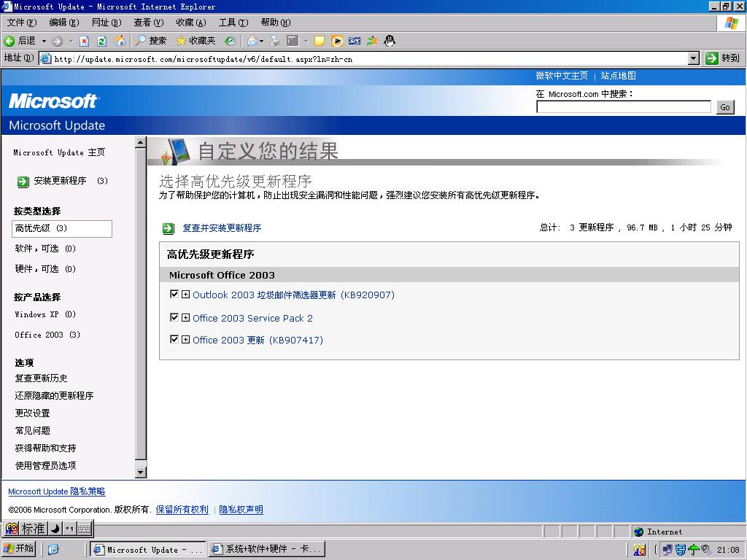Select Office 2003 (3) in sidebar
747x560 pixels.
[x=47, y=335]
